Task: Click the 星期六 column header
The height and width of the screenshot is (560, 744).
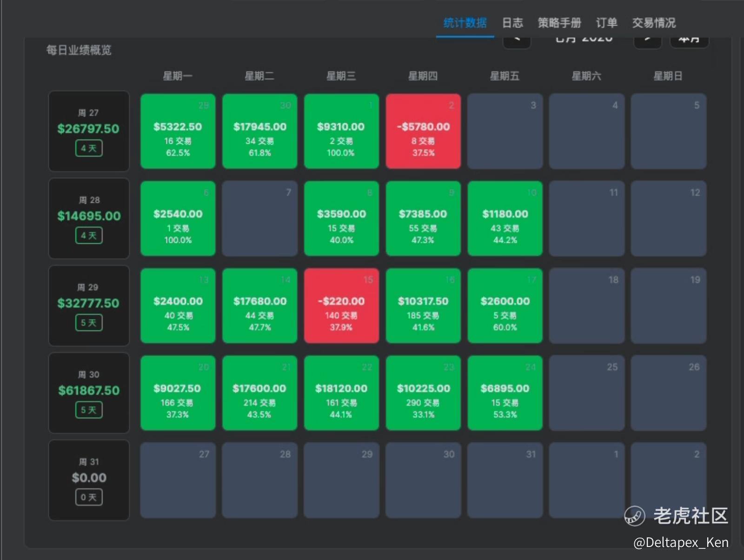Action: click(586, 76)
